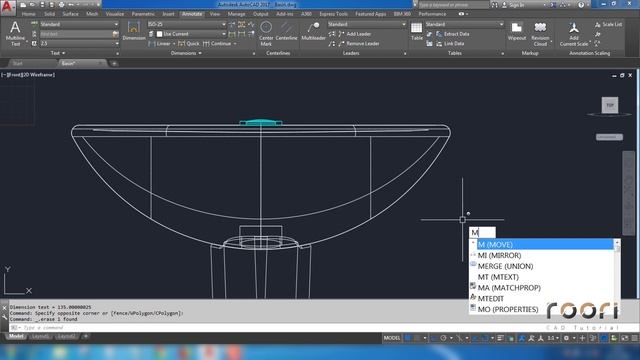Click the autocomplete list scrollbar
The height and width of the screenshot is (360, 640).
click(617, 276)
